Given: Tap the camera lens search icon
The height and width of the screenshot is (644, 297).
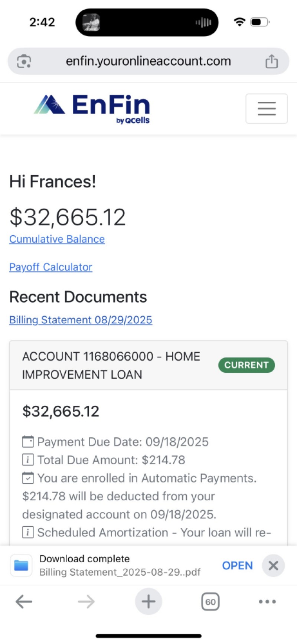Looking at the screenshot, I should (x=24, y=61).
